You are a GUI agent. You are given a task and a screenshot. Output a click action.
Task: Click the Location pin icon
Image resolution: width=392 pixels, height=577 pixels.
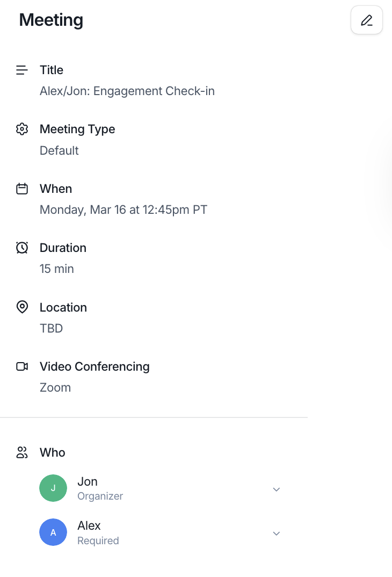coord(22,307)
